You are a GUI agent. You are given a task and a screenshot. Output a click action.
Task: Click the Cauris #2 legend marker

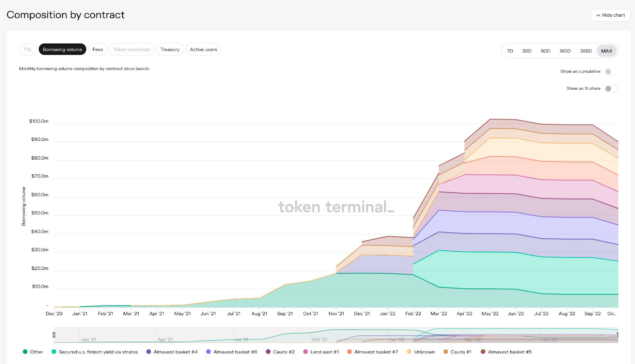tap(268, 352)
